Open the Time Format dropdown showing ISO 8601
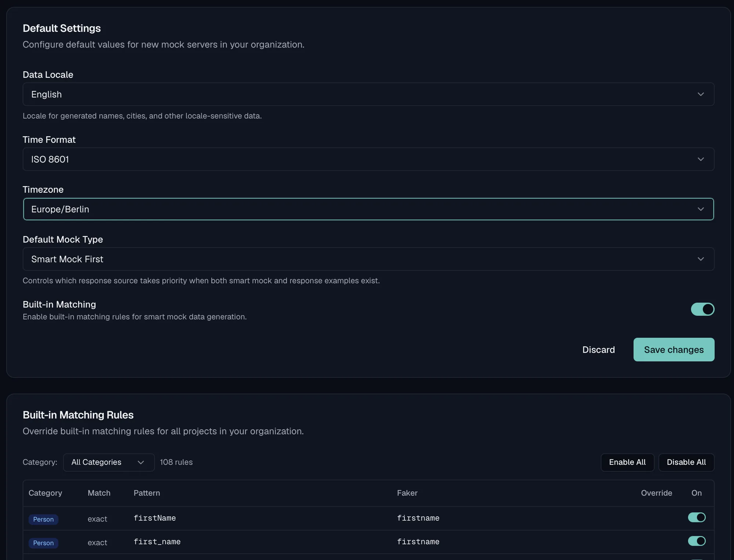Screen dimensions: 734x560 (x=368, y=159)
